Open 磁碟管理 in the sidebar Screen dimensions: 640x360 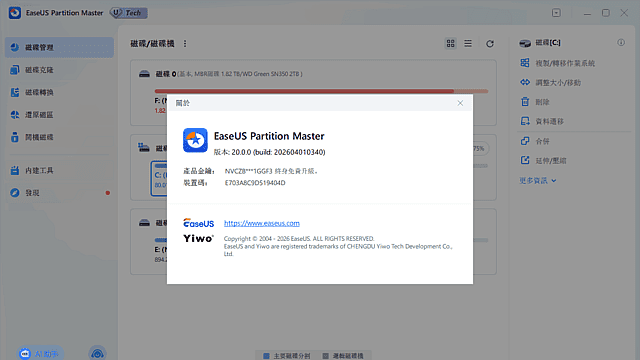[59, 47]
